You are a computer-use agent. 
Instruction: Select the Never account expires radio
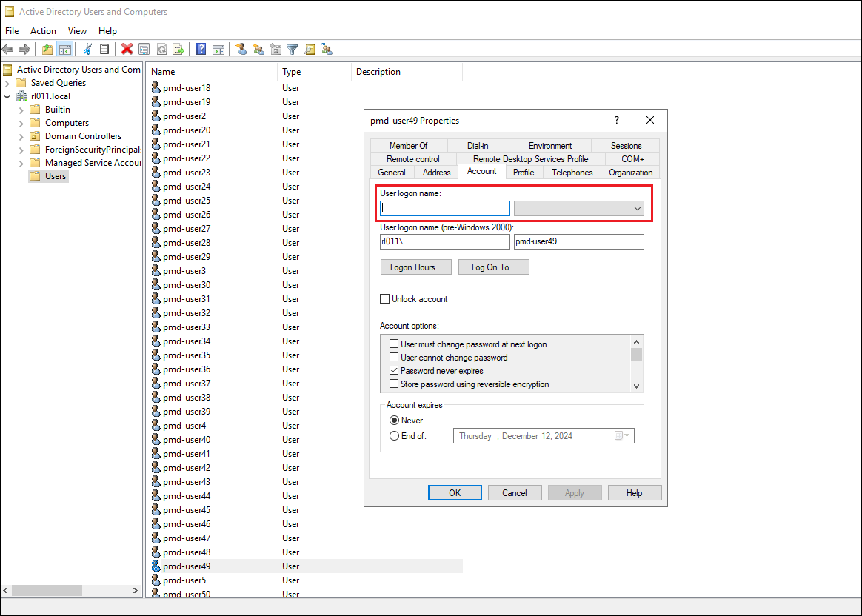tap(394, 421)
